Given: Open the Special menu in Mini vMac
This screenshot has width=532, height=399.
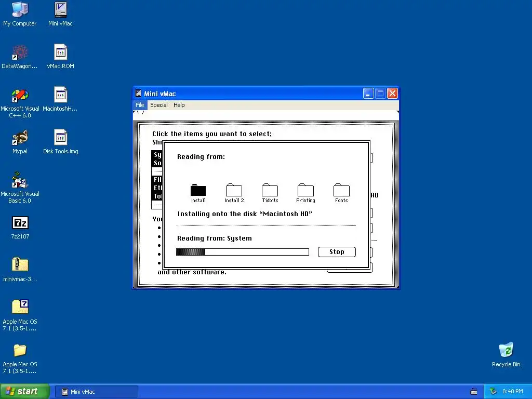Looking at the screenshot, I should point(159,105).
